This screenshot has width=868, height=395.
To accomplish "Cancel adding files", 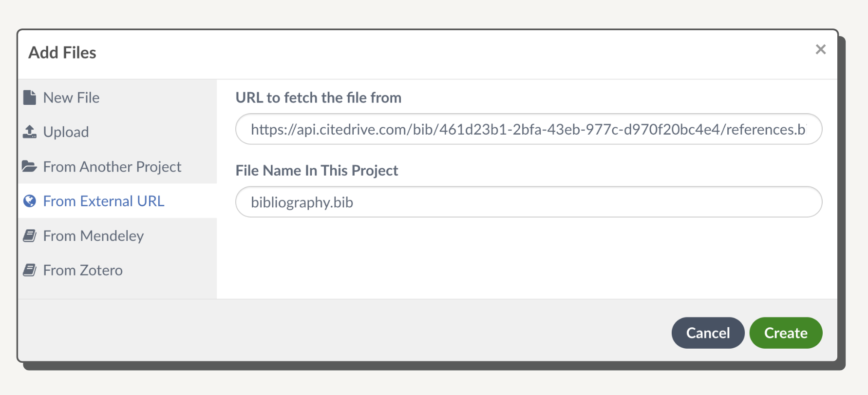I will tap(708, 333).
